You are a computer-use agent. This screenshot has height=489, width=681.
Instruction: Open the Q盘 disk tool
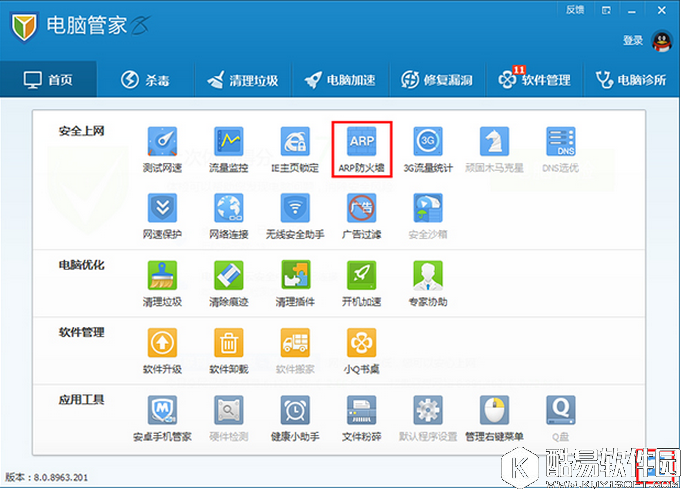(x=560, y=418)
